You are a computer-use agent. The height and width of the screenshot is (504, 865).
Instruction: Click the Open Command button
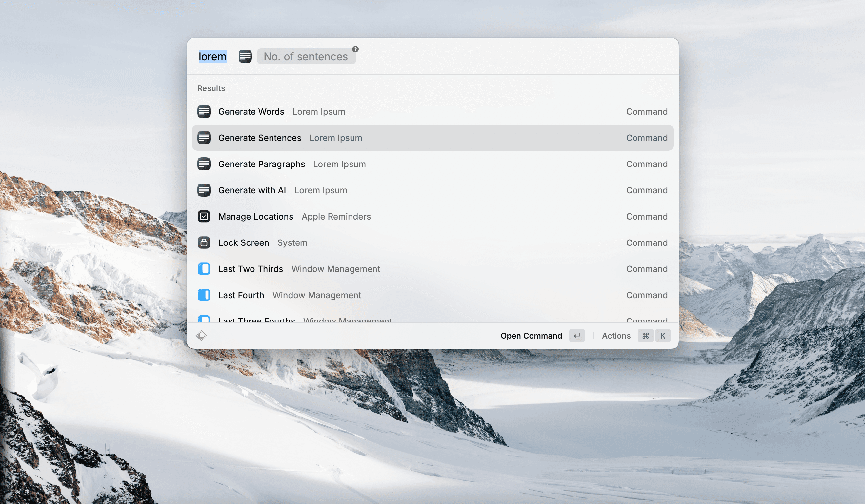coord(531,336)
